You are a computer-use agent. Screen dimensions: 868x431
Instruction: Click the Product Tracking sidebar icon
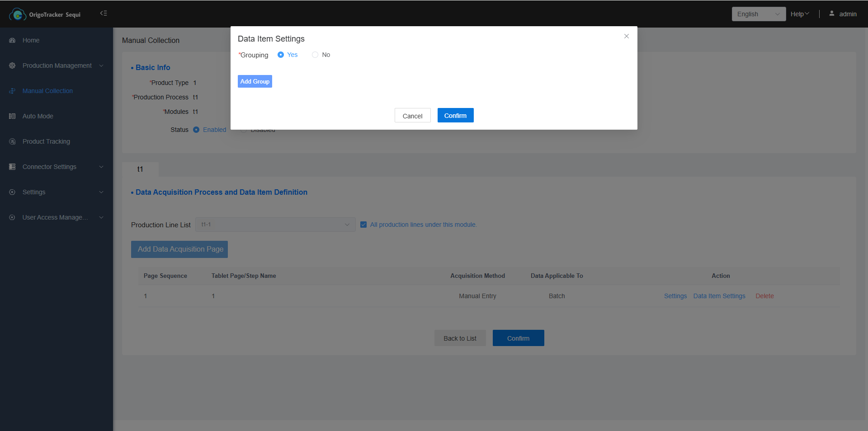(x=12, y=141)
